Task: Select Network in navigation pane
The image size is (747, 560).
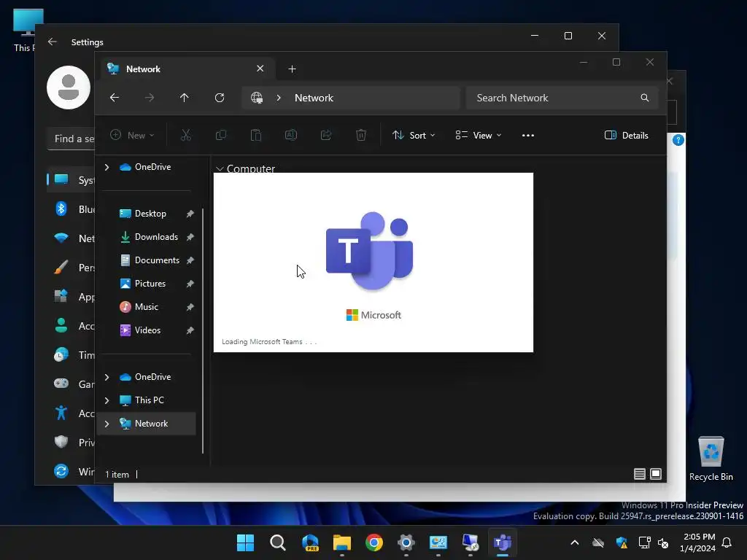Action: tap(151, 424)
